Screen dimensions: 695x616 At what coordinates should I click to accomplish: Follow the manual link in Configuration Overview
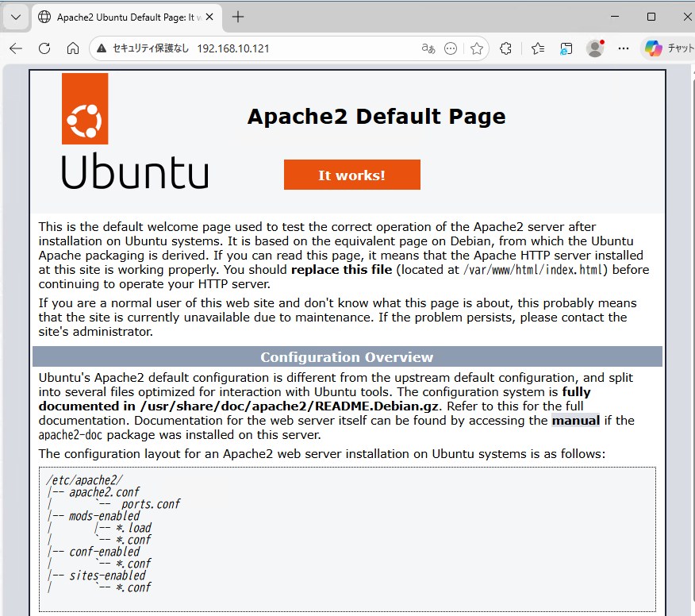(x=575, y=420)
